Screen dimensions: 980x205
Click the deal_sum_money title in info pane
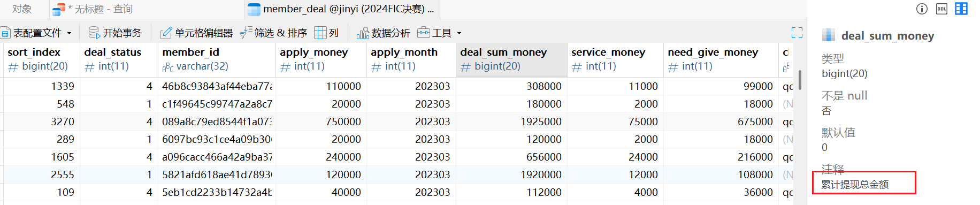click(x=887, y=36)
